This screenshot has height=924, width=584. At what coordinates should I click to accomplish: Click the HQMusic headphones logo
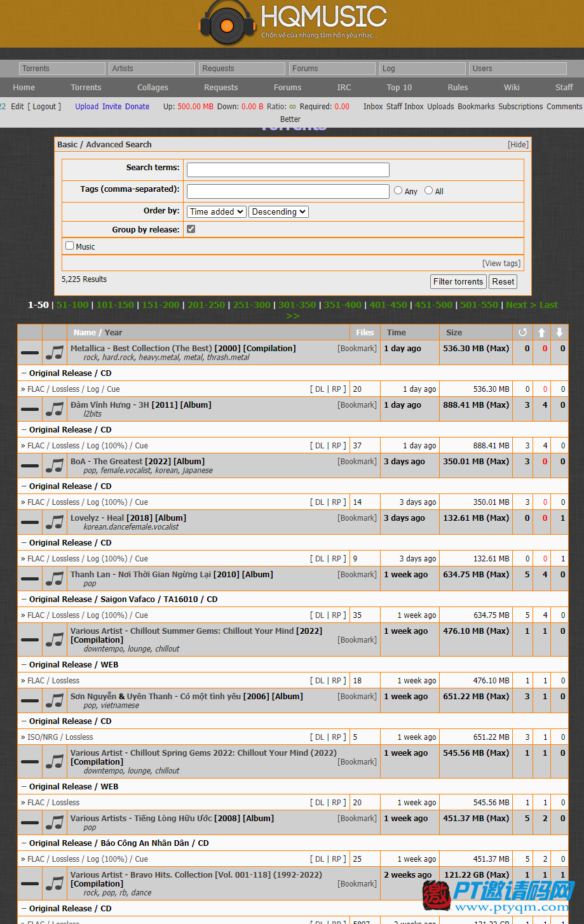click(227, 23)
